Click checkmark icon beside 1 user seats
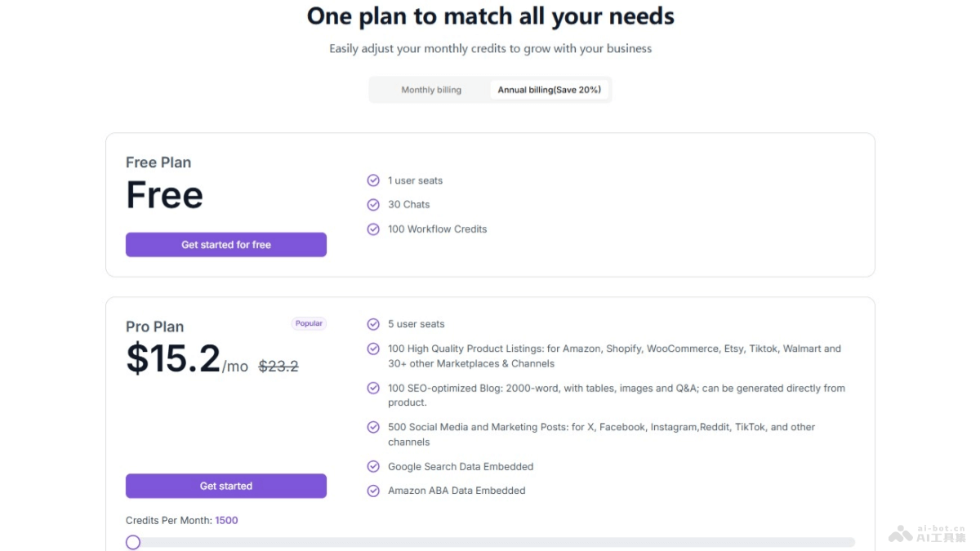980x551 pixels. tap(373, 180)
